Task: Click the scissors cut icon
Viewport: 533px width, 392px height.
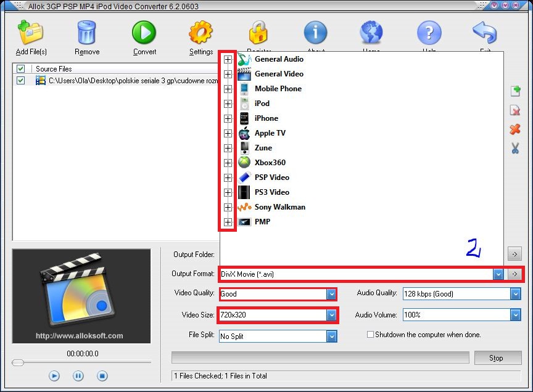Action: tap(515, 148)
